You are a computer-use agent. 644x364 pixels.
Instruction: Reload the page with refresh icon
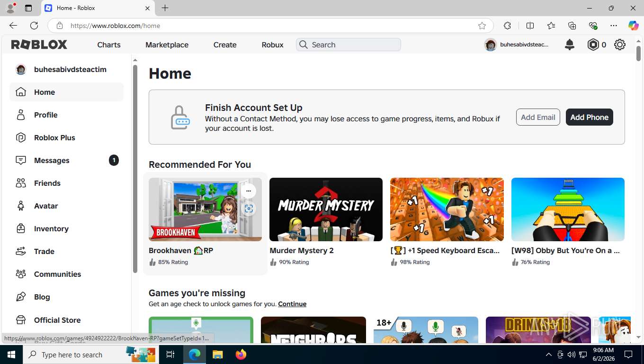point(34,26)
